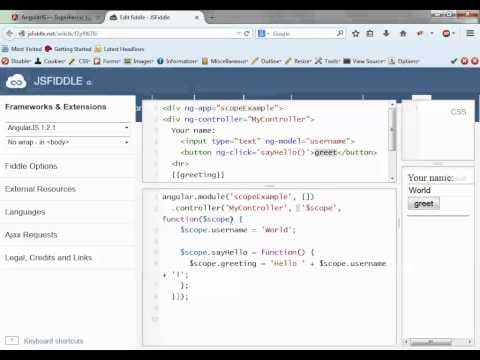Click the scroll-up arrow of the HTML panel
The width and height of the screenshot is (480, 360).
[x=393, y=105]
